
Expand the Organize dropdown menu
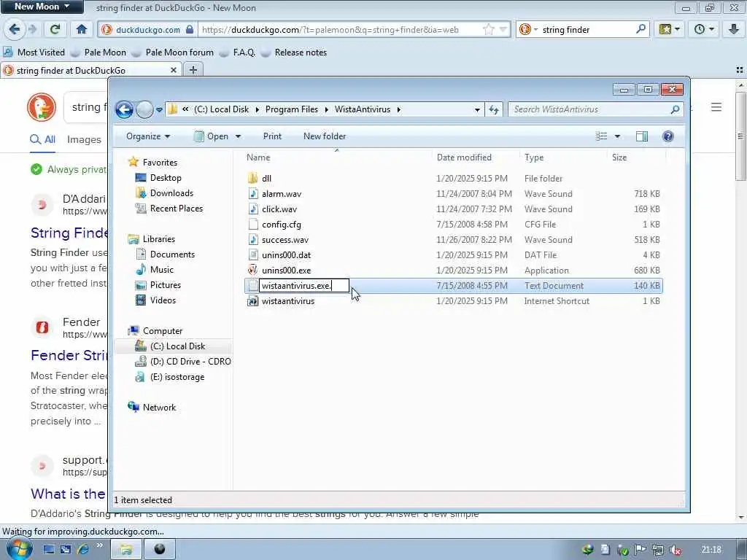pyautogui.click(x=147, y=136)
